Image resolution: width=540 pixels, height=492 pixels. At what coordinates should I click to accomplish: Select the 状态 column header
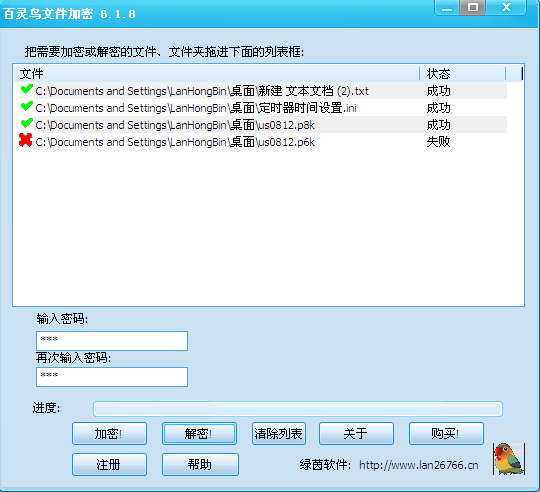pyautogui.click(x=462, y=74)
